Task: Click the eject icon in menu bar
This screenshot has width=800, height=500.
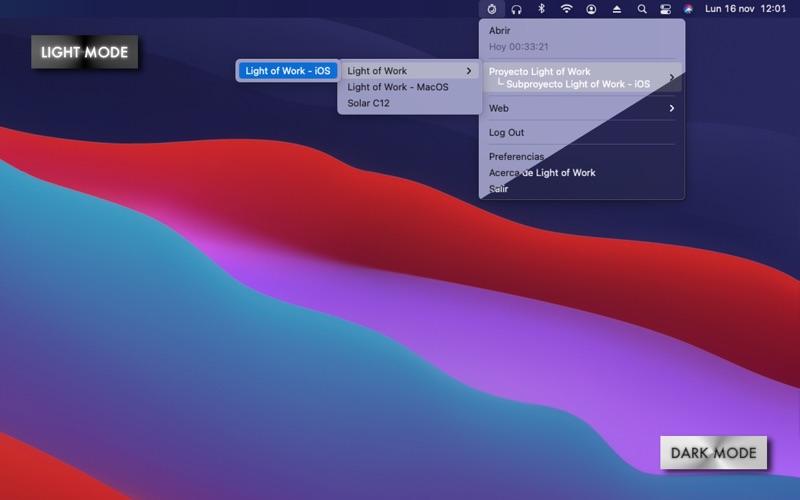Action: 616,9
